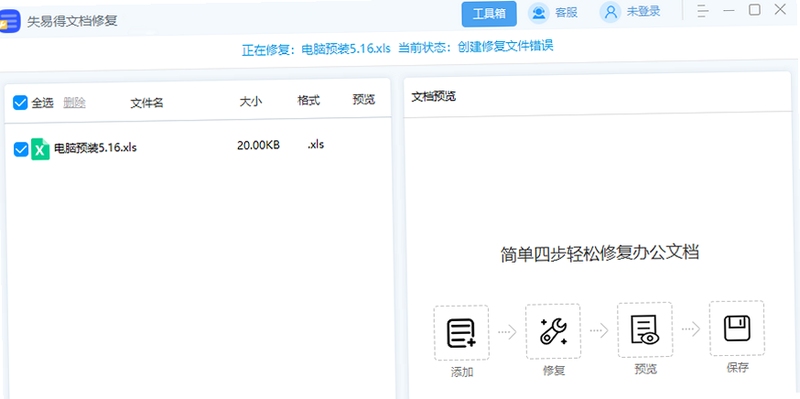Viewport: 800px width, 399px height.
Task: Click the 失易得文档修复 app logo icon
Action: tap(9, 21)
